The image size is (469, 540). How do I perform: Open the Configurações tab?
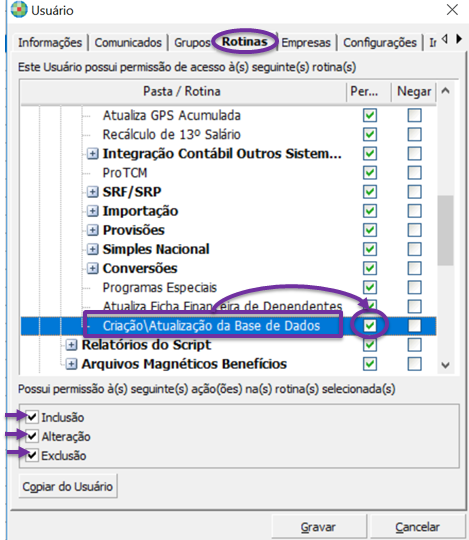coord(380,43)
